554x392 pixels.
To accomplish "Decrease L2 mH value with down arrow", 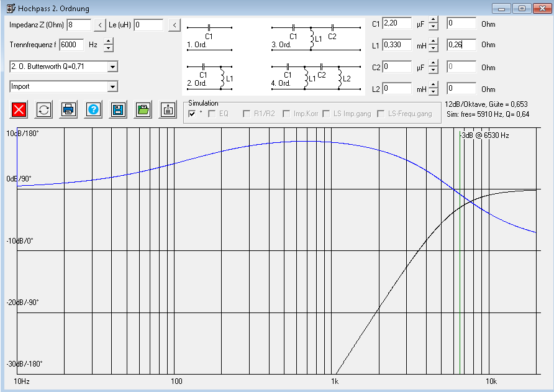I will click(x=434, y=92).
